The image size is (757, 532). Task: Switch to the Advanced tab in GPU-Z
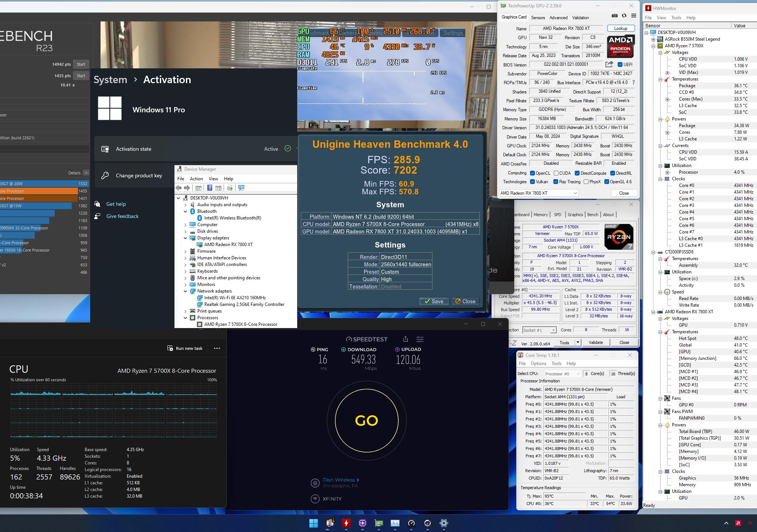click(558, 18)
